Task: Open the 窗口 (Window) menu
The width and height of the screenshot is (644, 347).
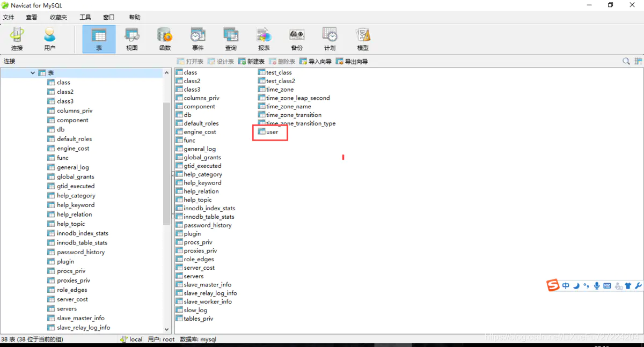Action: (109, 17)
